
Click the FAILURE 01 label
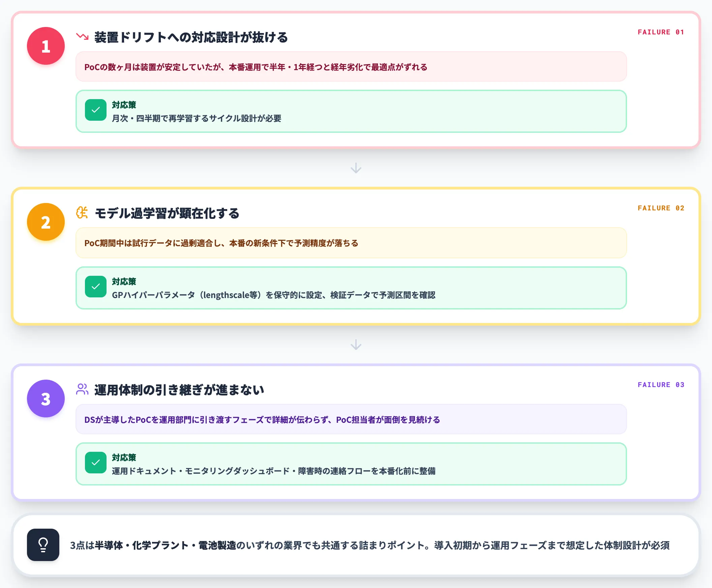click(x=661, y=32)
